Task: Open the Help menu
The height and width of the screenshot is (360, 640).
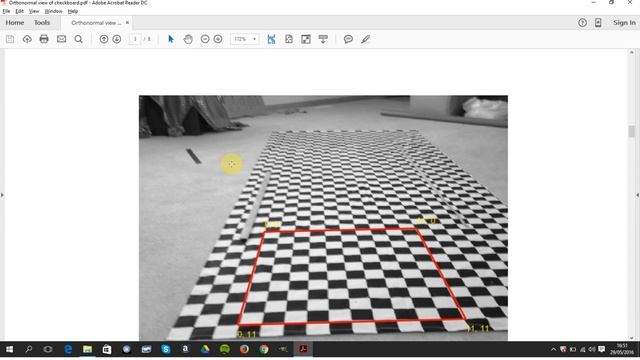Action: tap(73, 11)
